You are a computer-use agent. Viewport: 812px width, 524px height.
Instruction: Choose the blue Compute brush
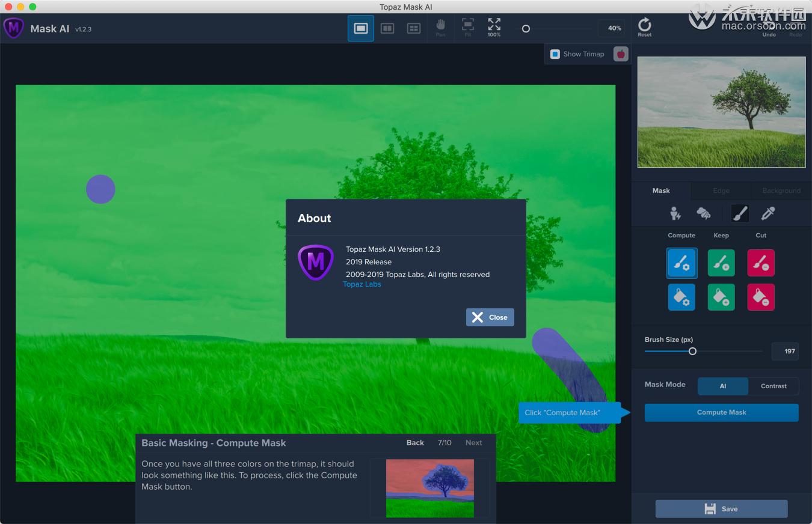pyautogui.click(x=681, y=263)
